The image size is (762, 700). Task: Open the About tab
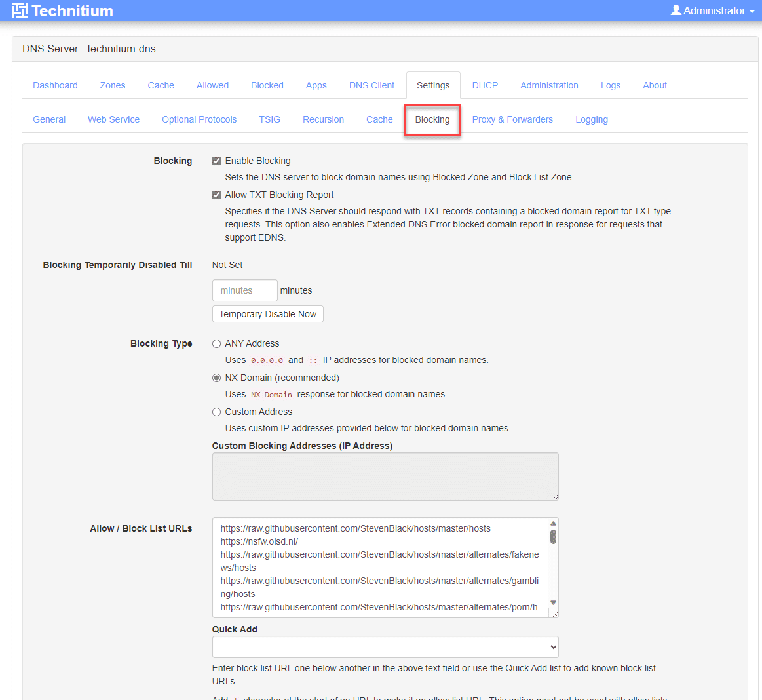click(655, 86)
